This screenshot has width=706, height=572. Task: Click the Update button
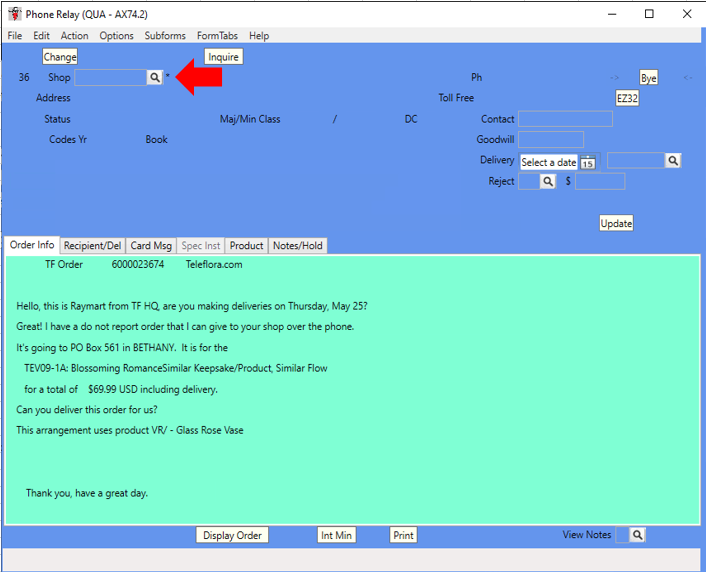coord(616,223)
